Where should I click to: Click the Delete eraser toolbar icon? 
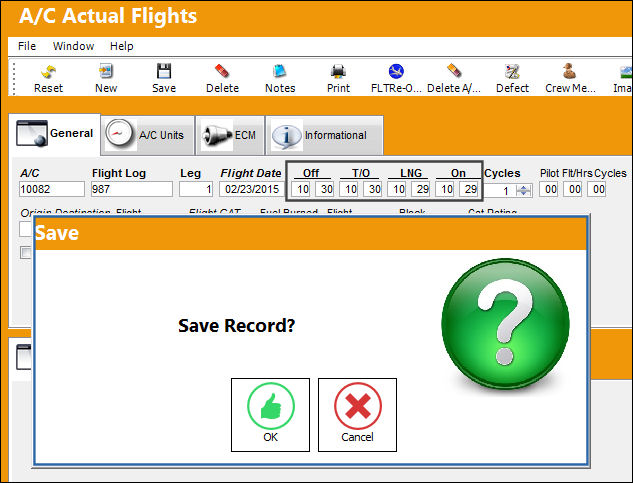(x=222, y=71)
